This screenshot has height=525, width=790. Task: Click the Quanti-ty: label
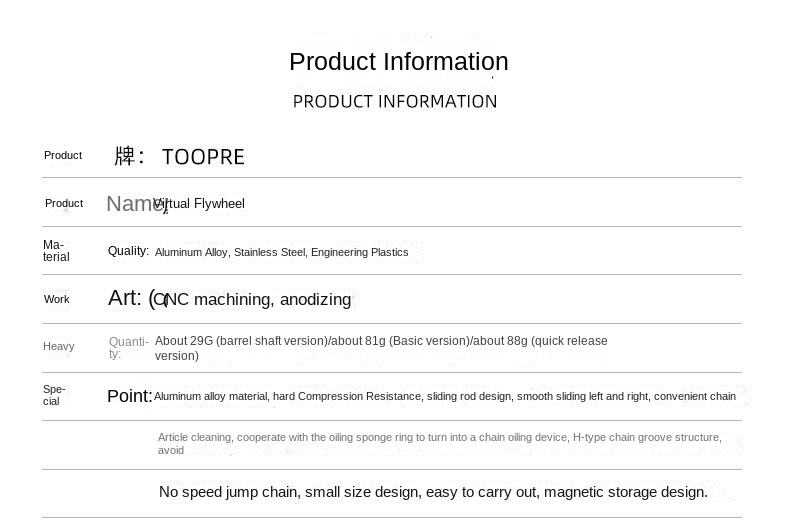pyautogui.click(x=128, y=347)
